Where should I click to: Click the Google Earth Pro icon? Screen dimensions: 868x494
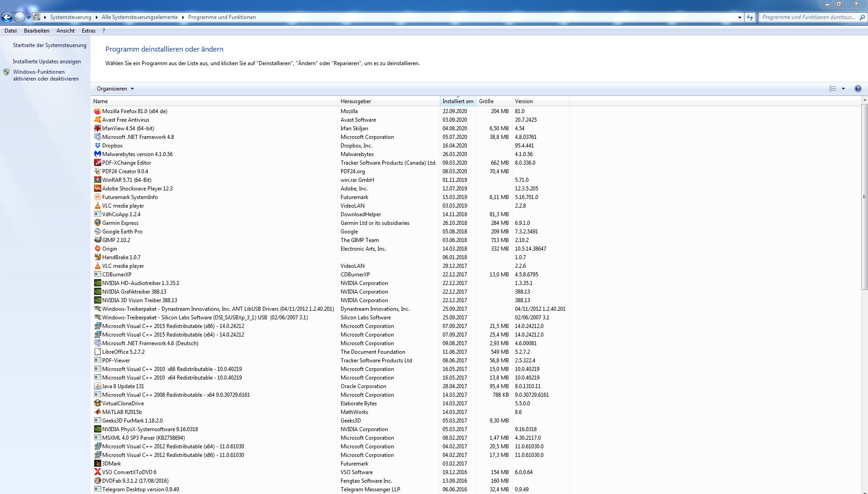pos(97,232)
